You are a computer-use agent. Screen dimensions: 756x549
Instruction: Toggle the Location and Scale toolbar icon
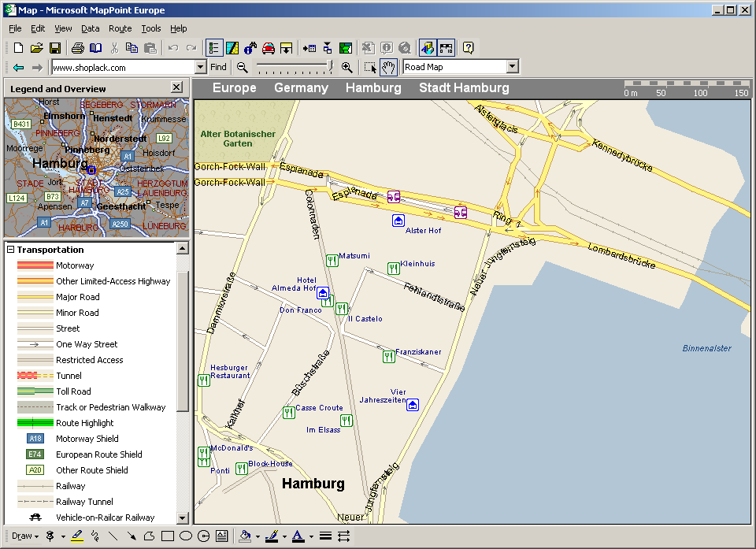pos(446,48)
